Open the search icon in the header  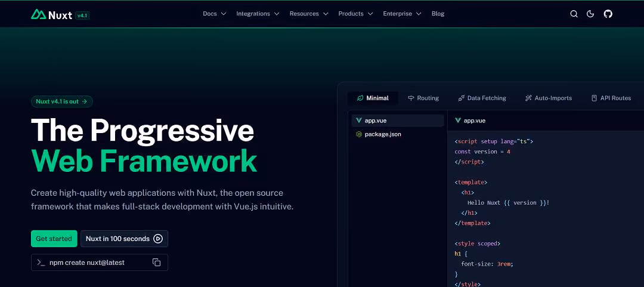coord(574,14)
